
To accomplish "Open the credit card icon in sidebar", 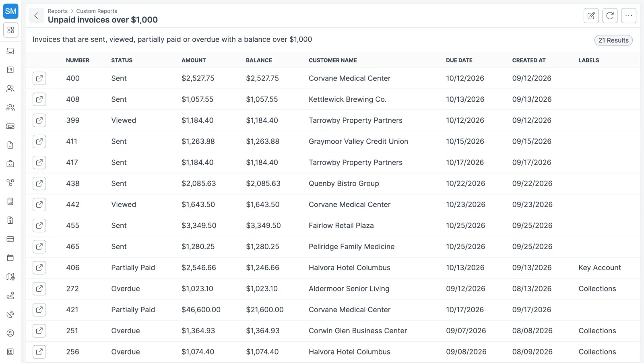I will 10,239.
